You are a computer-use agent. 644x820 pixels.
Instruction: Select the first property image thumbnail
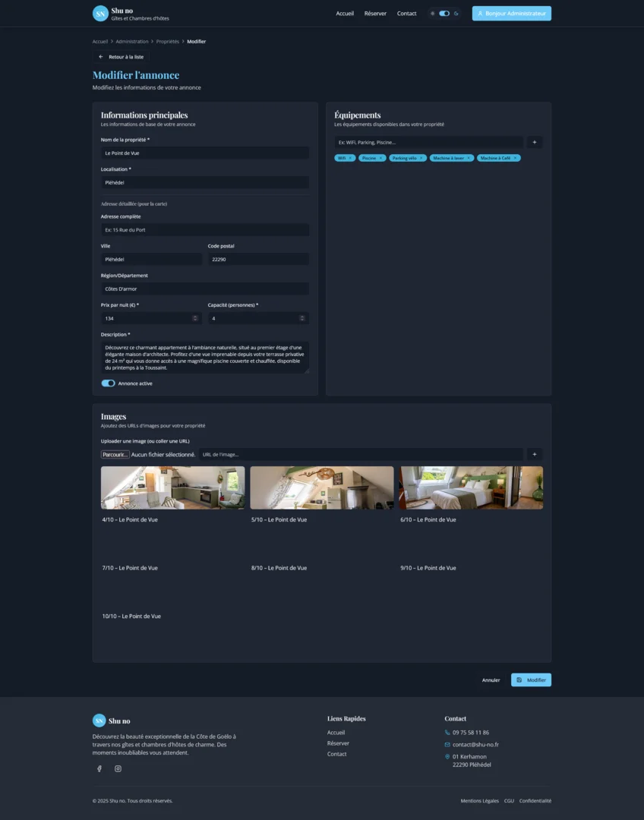(172, 487)
